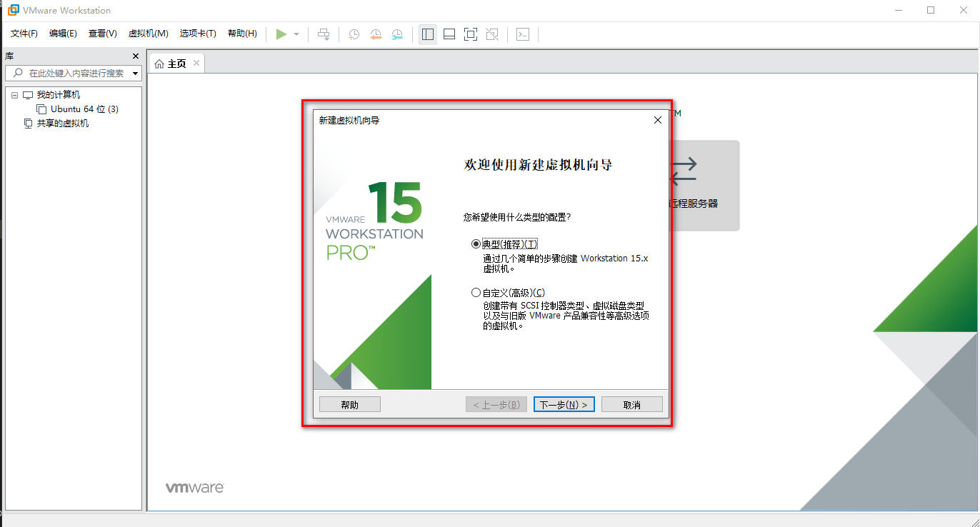
Task: Open the 文件(F) menu
Action: pyautogui.click(x=24, y=34)
